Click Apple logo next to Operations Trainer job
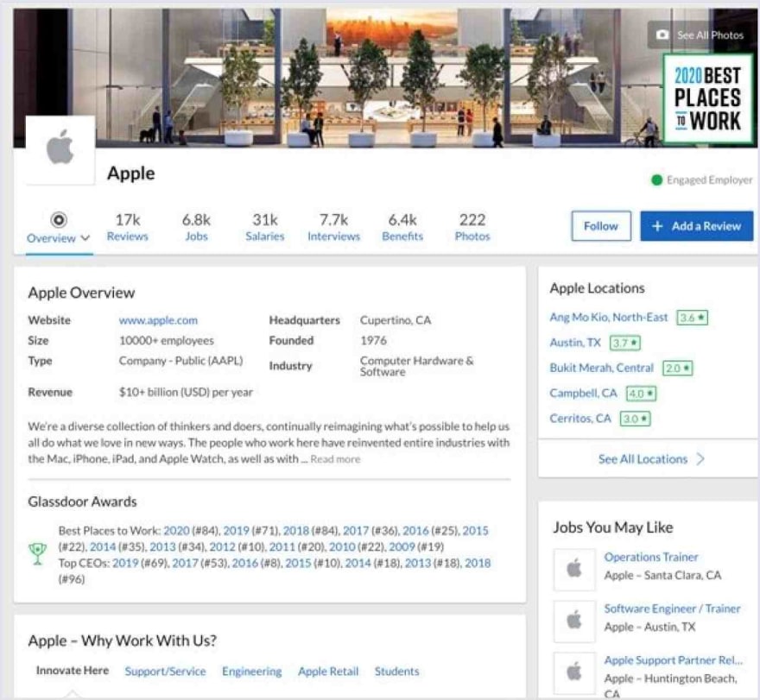Screen dimensions: 760x700 pyautogui.click(x=574, y=569)
